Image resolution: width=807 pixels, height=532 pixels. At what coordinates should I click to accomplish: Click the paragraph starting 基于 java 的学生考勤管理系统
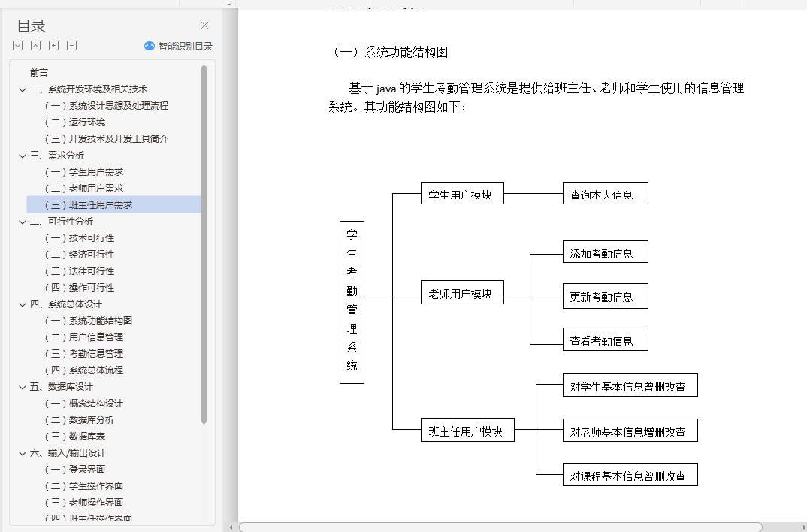[x=536, y=97]
